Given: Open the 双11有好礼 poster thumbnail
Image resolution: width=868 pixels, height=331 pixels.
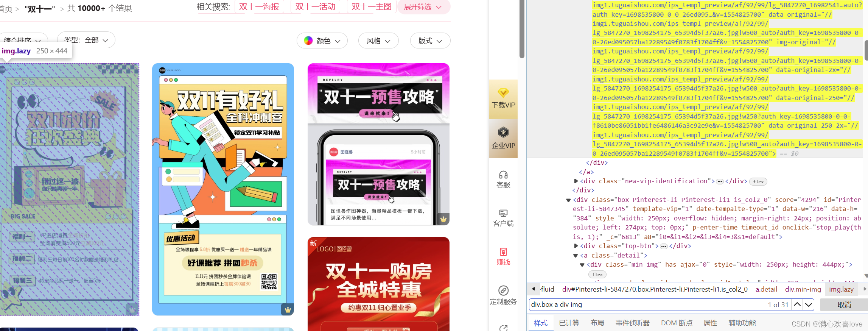Looking at the screenshot, I should 223,189.
